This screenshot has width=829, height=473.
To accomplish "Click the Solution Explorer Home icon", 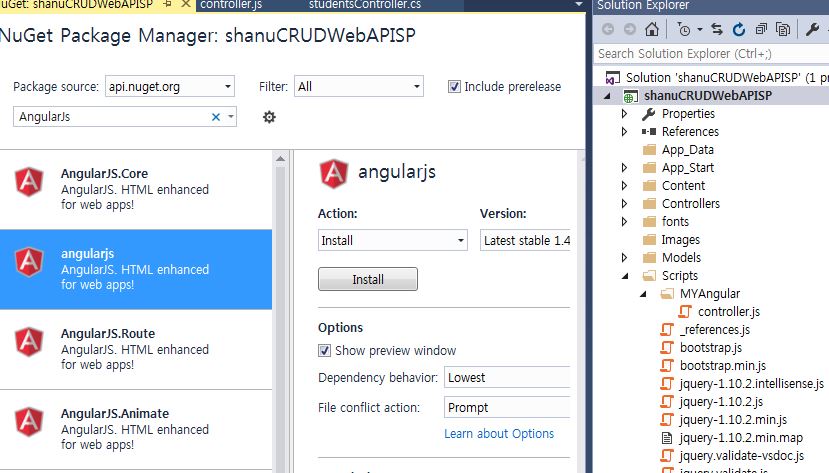I will pos(652,29).
